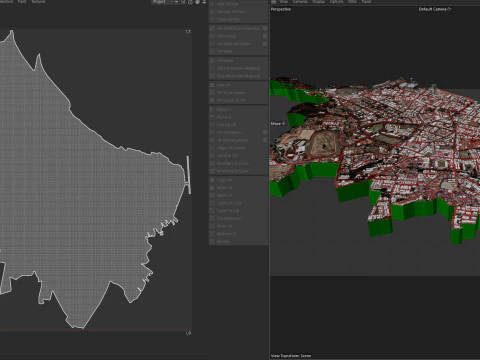Choose the Remap entry

tap(238, 241)
